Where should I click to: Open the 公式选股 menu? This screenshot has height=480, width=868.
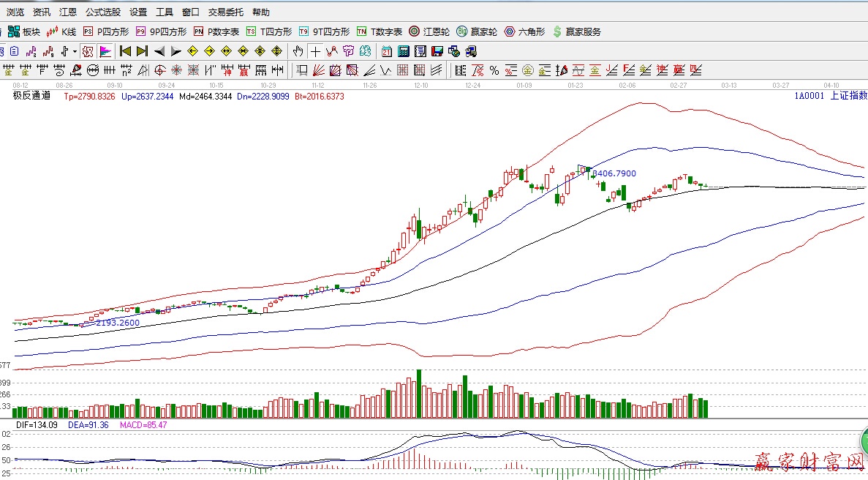click(103, 12)
